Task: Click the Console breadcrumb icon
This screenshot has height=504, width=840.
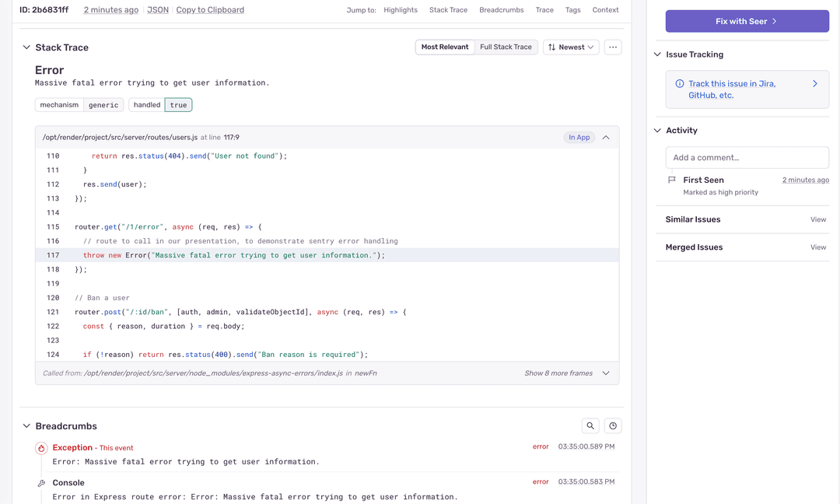Action: pos(41,482)
